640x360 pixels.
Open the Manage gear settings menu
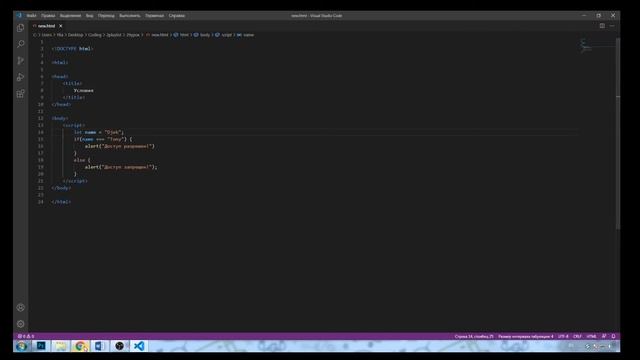[x=20, y=324]
